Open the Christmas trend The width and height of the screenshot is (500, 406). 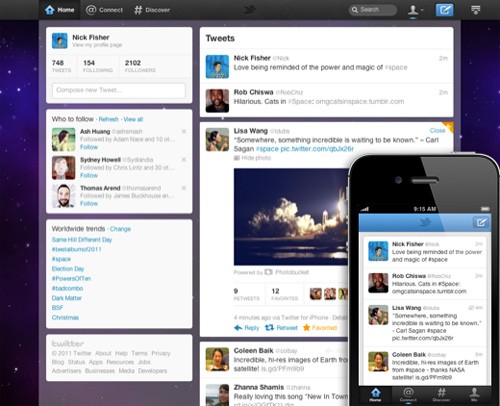(x=65, y=317)
